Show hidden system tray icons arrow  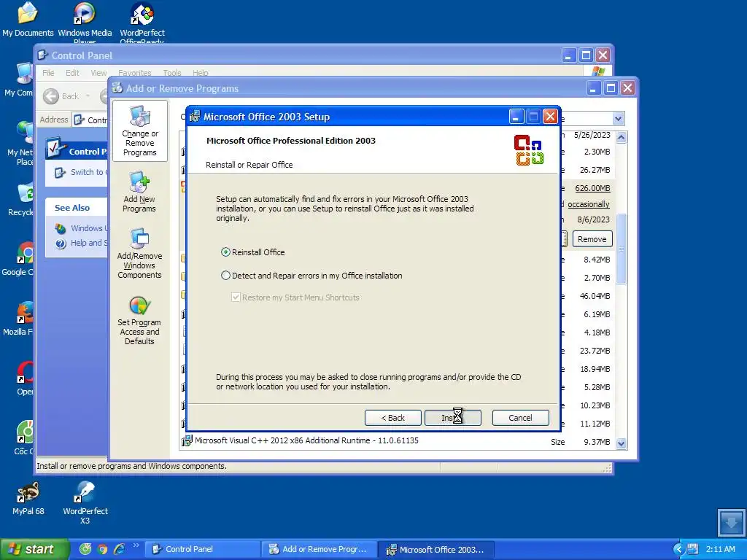tap(679, 549)
